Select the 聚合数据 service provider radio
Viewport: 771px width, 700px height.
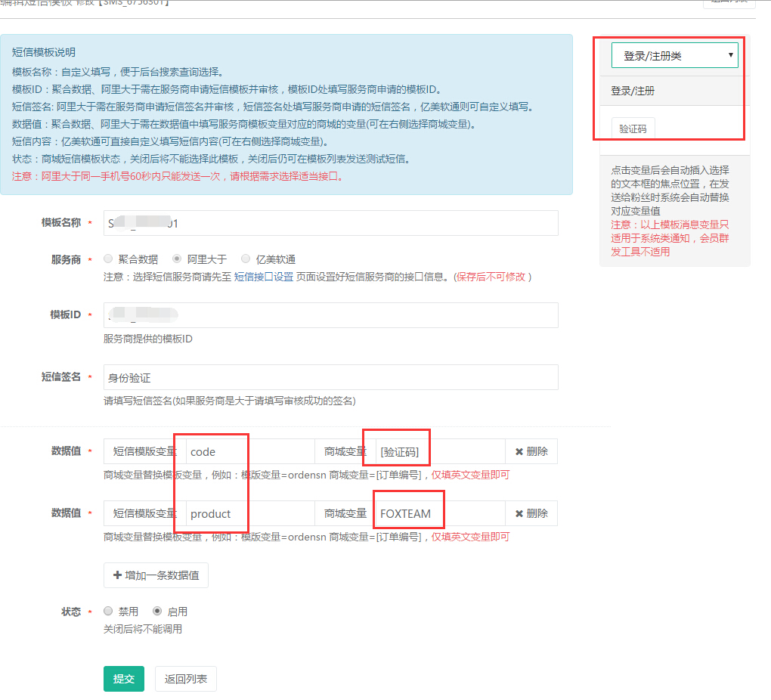click(108, 259)
